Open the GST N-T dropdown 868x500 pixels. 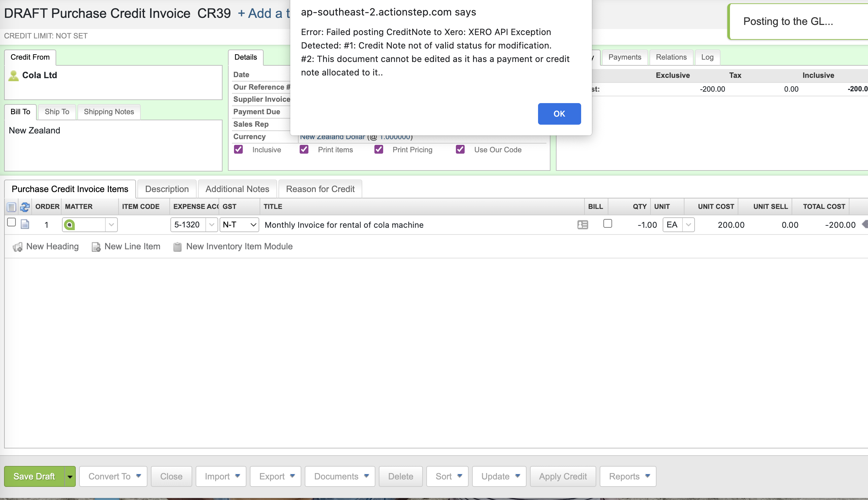coord(239,225)
